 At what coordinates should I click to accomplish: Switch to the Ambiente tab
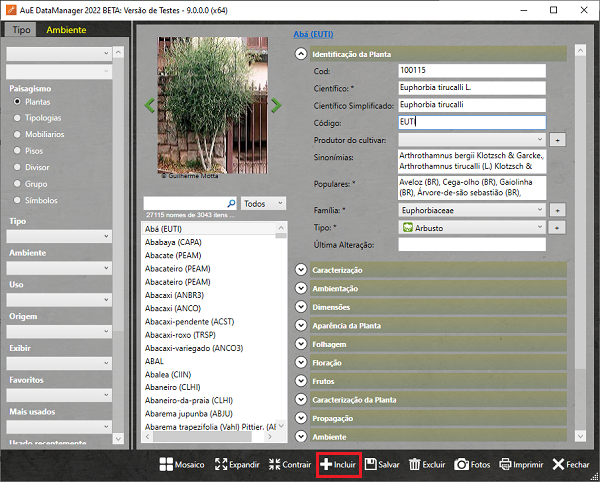tap(66, 29)
